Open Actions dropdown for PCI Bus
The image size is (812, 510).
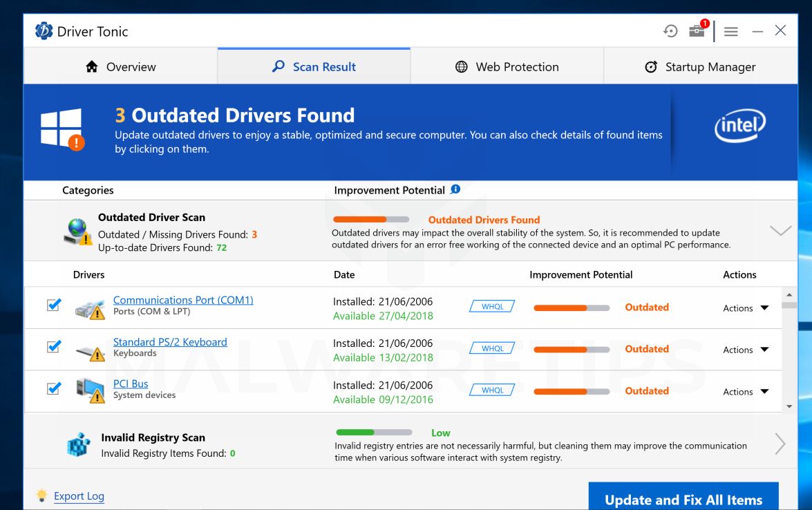746,392
